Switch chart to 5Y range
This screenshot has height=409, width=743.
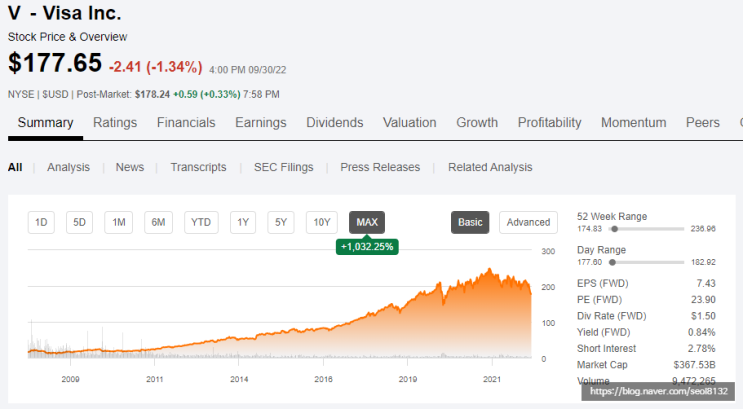pyautogui.click(x=281, y=222)
